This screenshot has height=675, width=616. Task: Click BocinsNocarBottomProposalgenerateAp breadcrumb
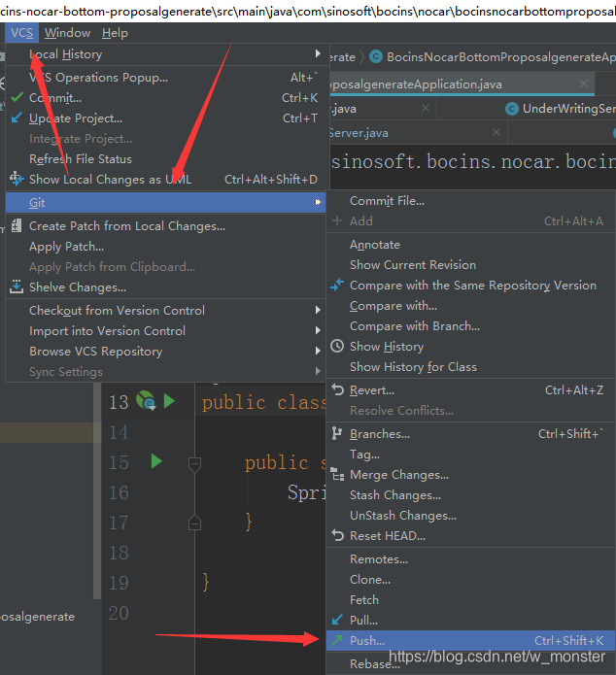(501, 57)
